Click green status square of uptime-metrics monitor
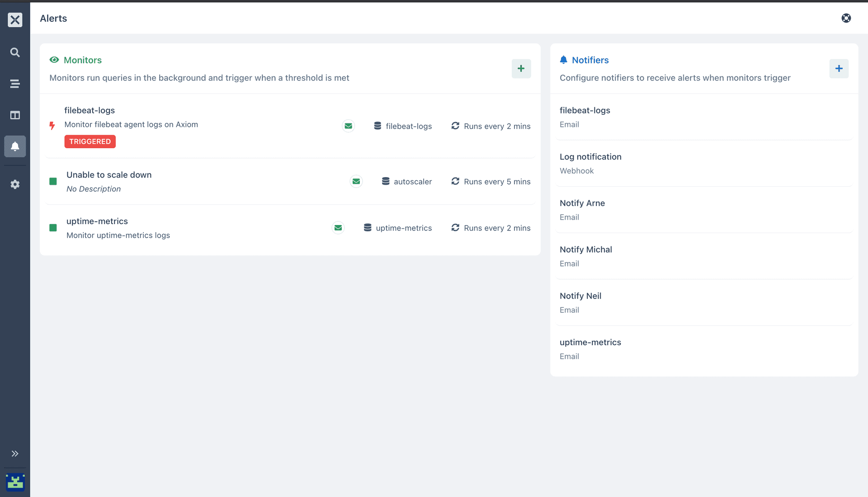 [x=53, y=228]
